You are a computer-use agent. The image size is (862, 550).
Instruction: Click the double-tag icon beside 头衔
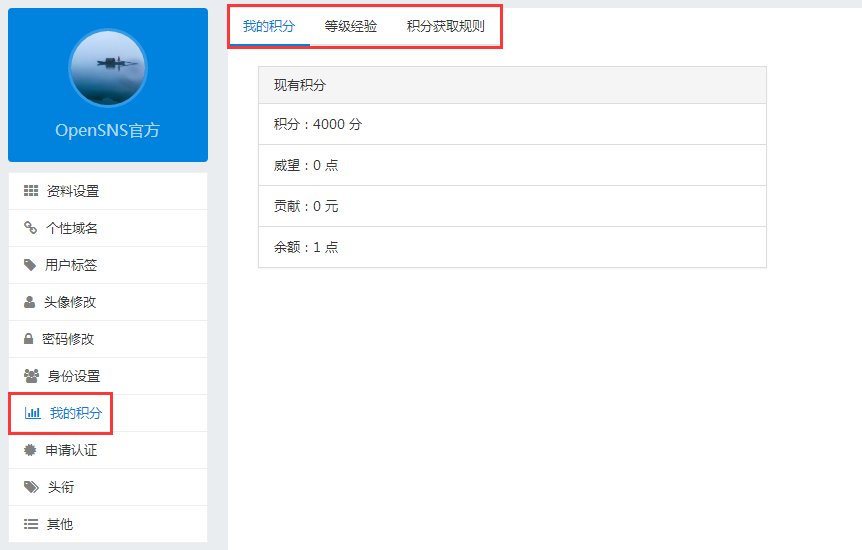[x=31, y=487]
